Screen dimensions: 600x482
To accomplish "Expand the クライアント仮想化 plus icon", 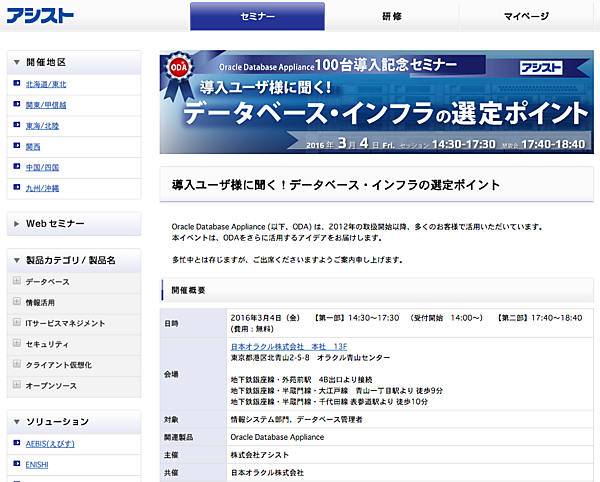I will tap(16, 364).
